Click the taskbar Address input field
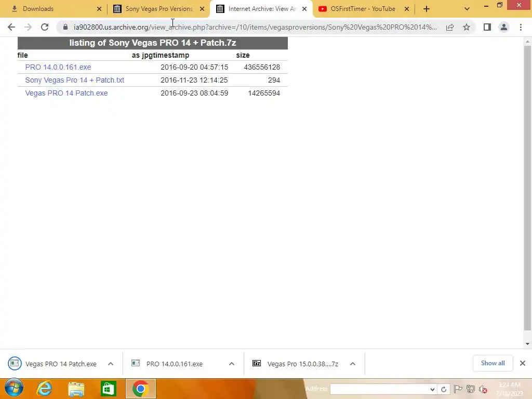The height and width of the screenshot is (399, 532). click(x=379, y=389)
